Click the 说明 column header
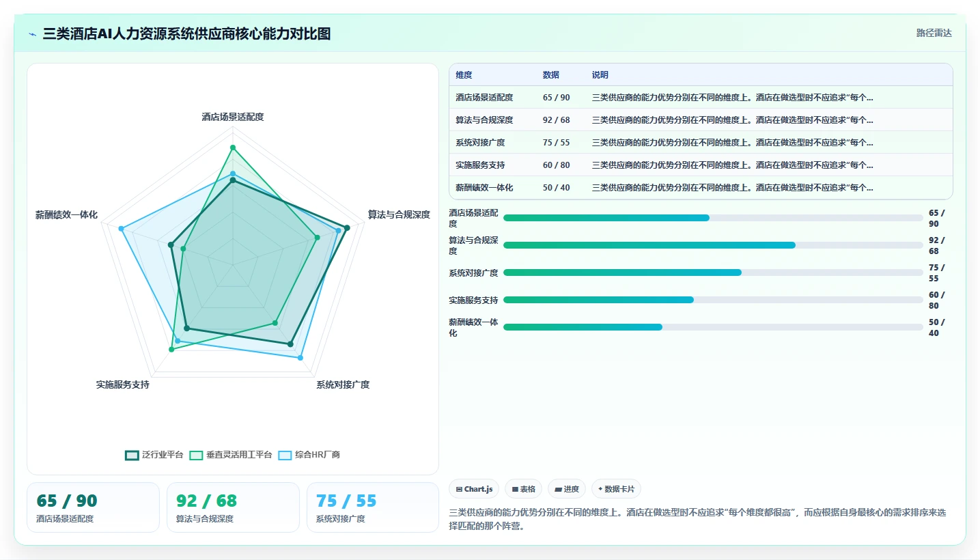Viewport: 980px width, 560px height. pos(600,75)
